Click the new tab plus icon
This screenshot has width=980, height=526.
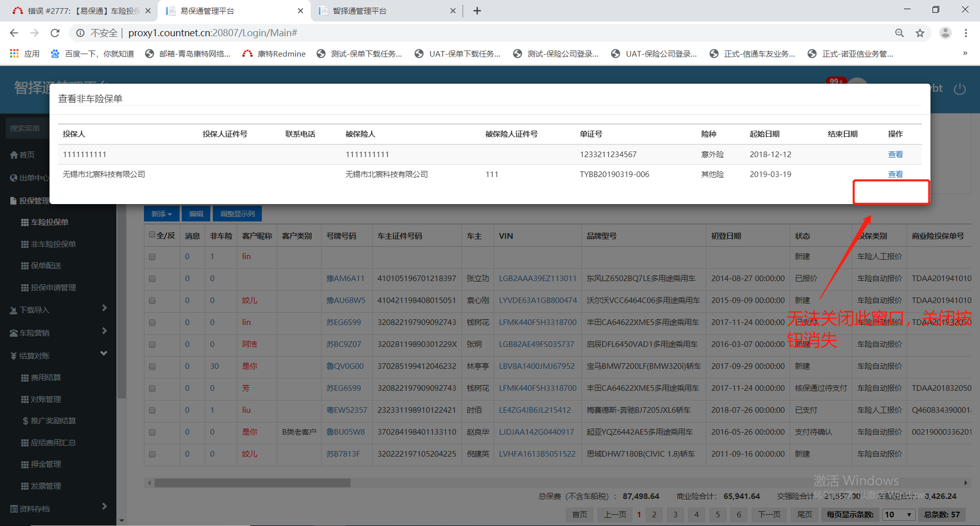click(x=477, y=11)
